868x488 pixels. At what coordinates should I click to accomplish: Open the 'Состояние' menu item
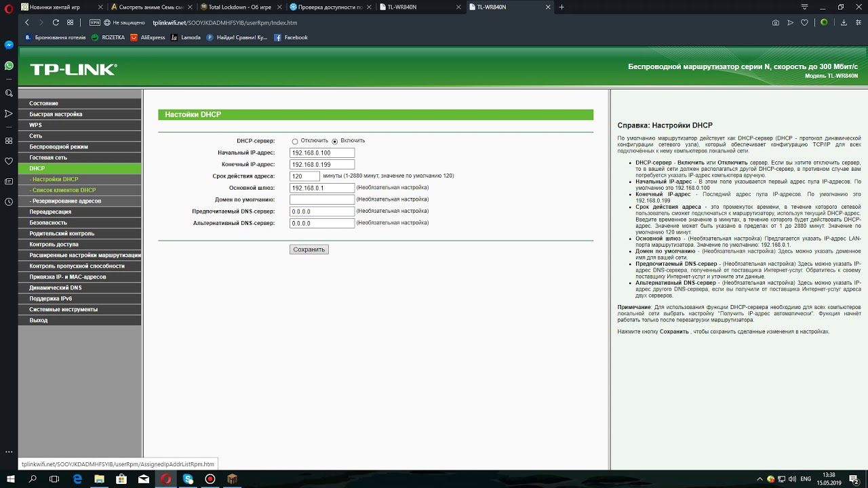(x=80, y=103)
